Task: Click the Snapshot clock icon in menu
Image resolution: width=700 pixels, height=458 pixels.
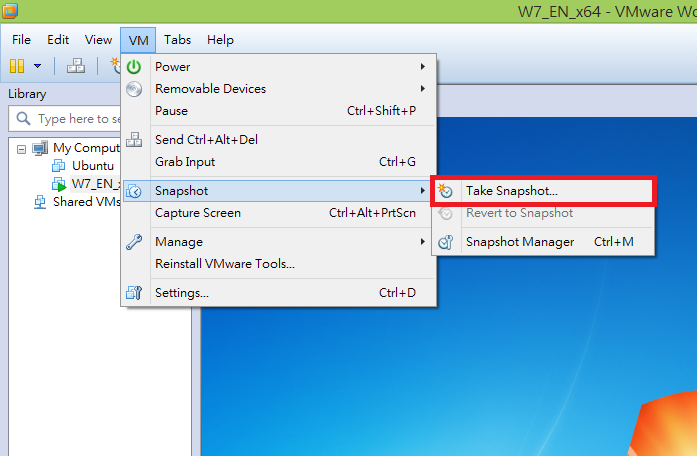Action: tap(135, 191)
